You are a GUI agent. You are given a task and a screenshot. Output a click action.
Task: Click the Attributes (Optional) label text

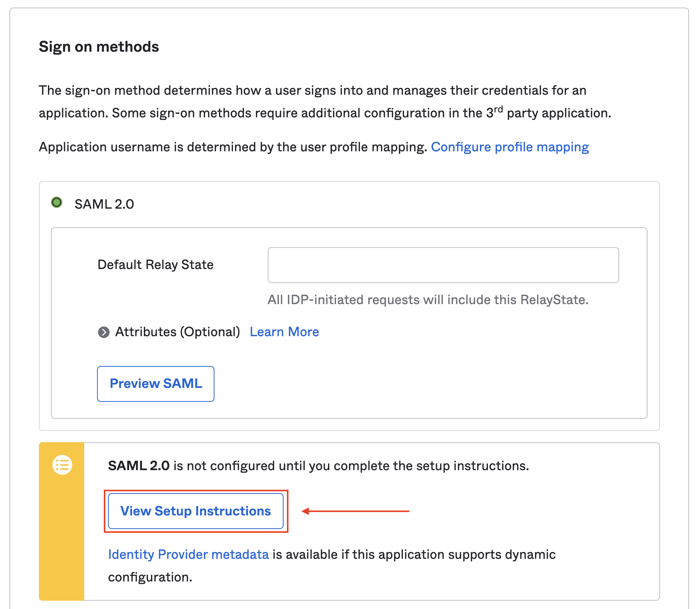click(x=177, y=332)
